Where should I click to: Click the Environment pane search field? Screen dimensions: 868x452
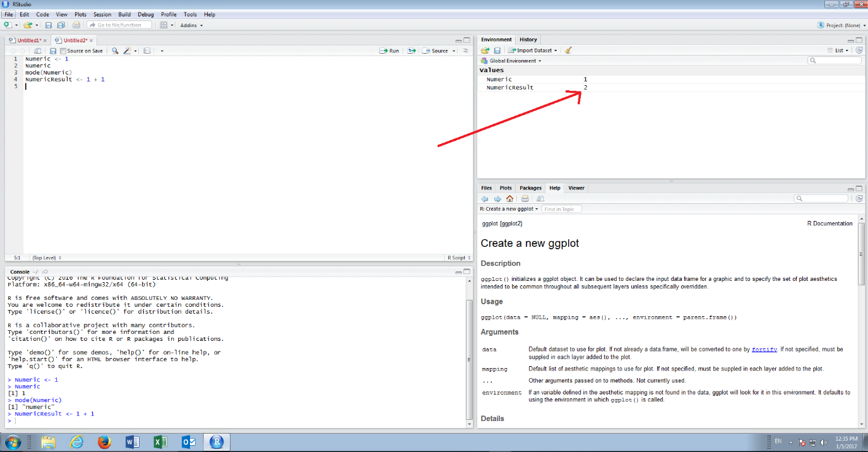834,61
